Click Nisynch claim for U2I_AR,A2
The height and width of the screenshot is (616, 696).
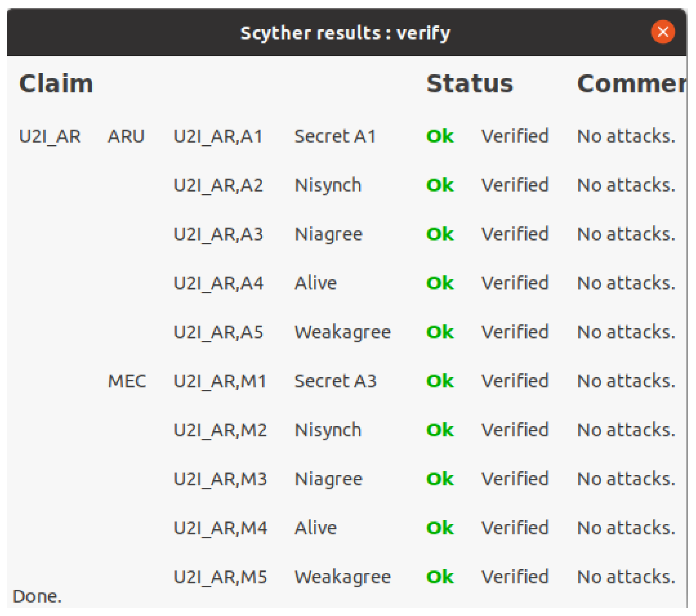pos(328,185)
